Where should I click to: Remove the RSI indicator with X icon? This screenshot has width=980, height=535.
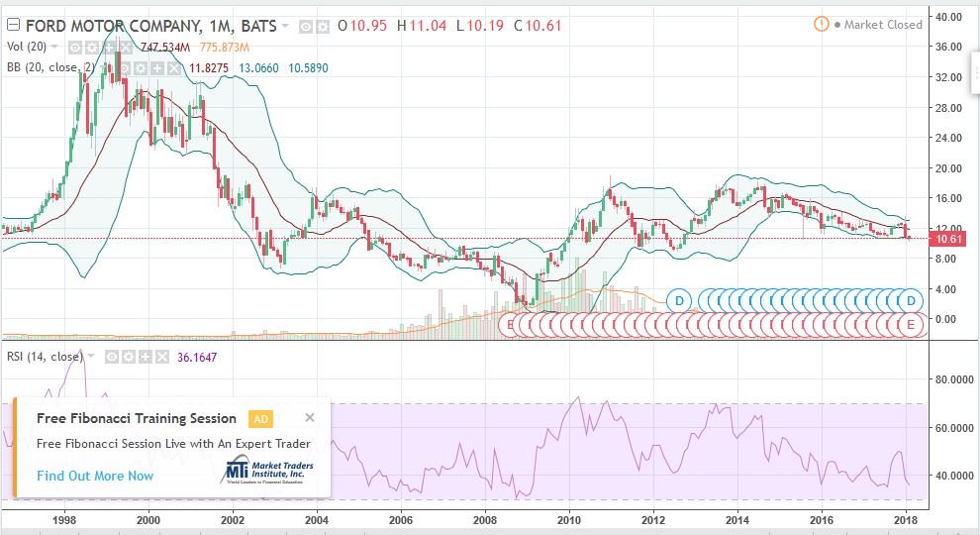pyautogui.click(x=162, y=357)
